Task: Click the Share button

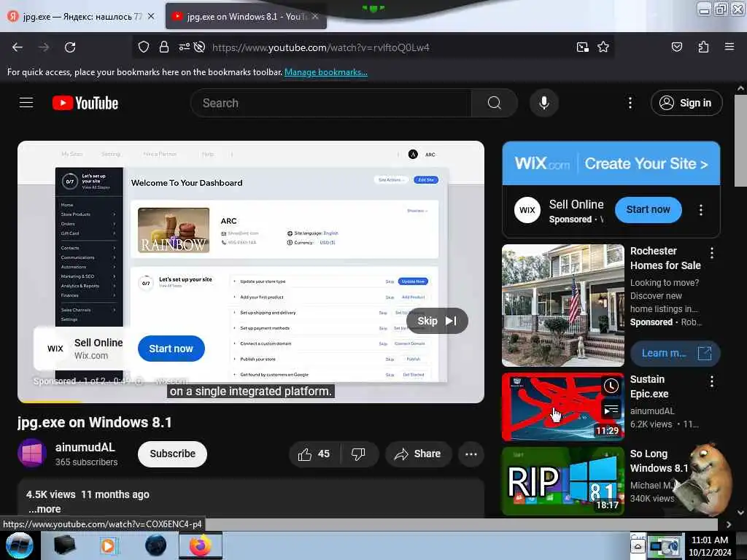Action: pos(418,454)
